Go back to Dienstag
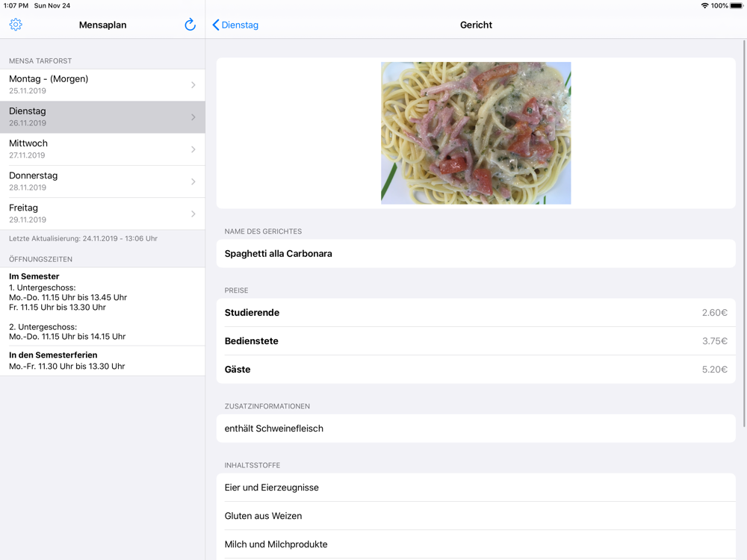 point(235,25)
